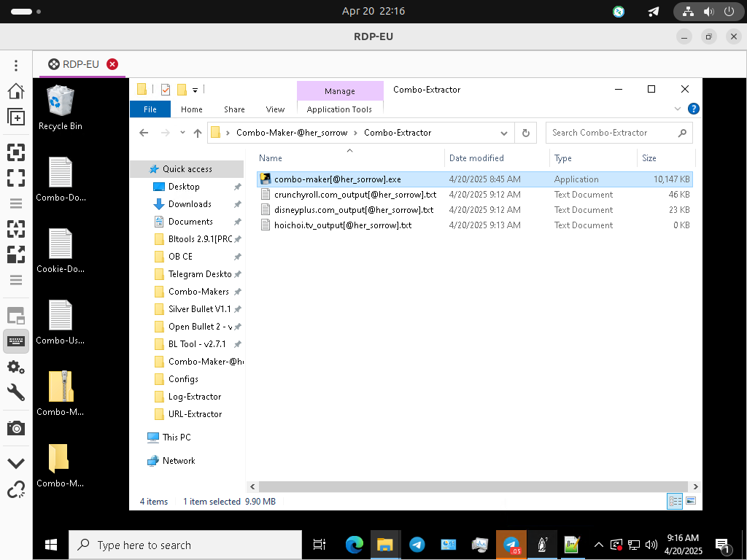This screenshot has height=560, width=747.
Task: Click the Telegram icon in the taskbar
Action: point(417,545)
